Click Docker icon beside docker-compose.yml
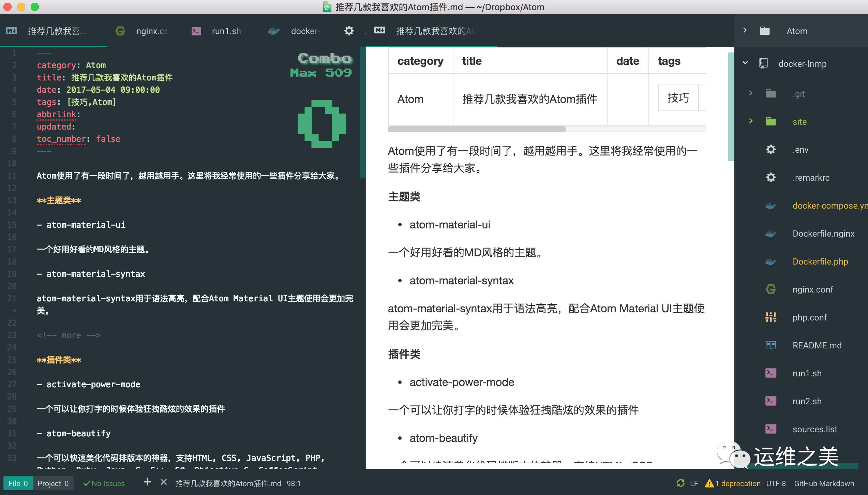This screenshot has width=868, height=495. (x=771, y=206)
